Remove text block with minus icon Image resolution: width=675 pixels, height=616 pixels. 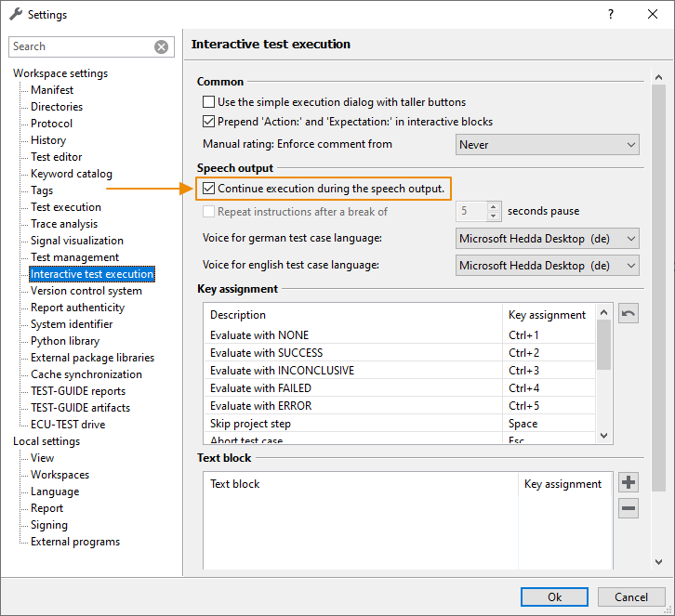pyautogui.click(x=629, y=508)
